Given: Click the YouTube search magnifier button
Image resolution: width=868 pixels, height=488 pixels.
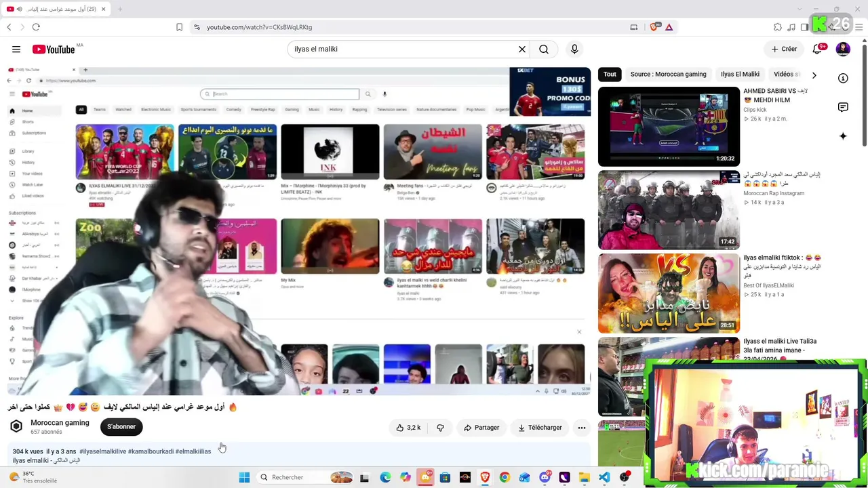Looking at the screenshot, I should point(544,49).
